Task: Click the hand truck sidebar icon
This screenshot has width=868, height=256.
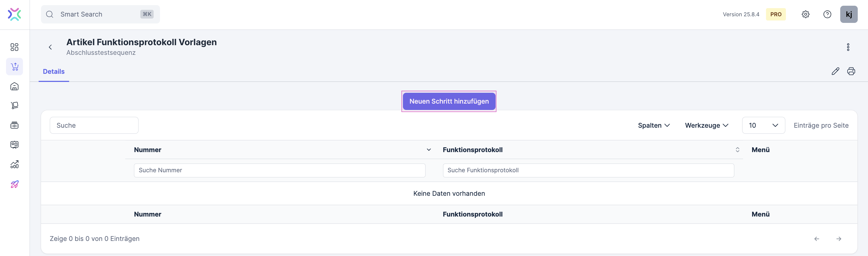Action: click(14, 106)
